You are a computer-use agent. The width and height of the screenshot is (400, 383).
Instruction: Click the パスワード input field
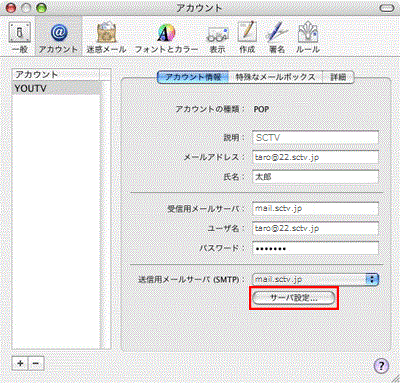pos(315,248)
